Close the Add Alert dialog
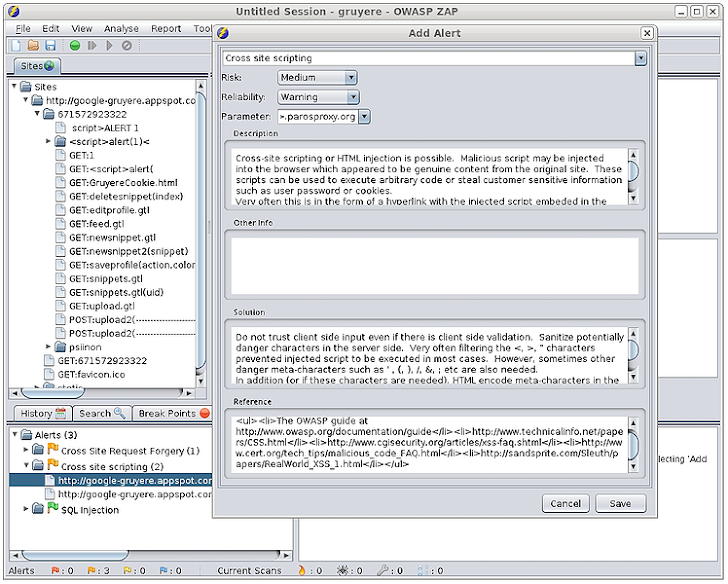This screenshot has width=728, height=584. [x=647, y=33]
